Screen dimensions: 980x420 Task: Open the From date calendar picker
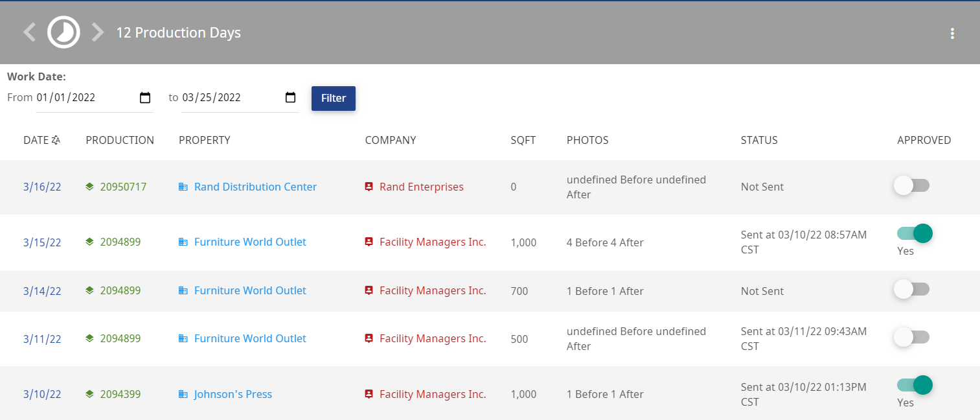point(145,98)
